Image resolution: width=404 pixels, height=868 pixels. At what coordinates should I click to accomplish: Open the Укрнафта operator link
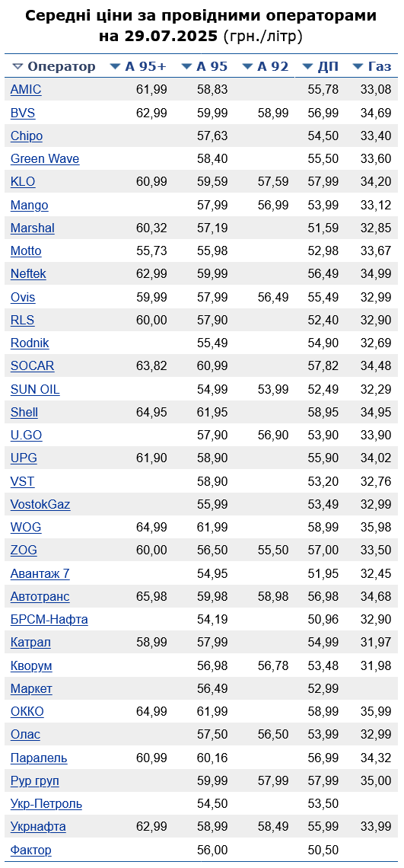coord(38,826)
